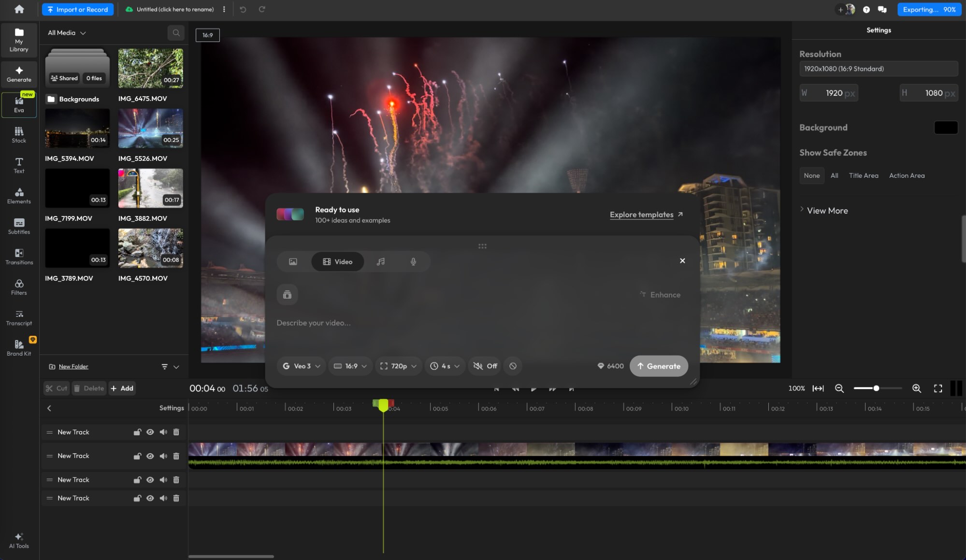Click the Background color swatch

[x=946, y=128]
